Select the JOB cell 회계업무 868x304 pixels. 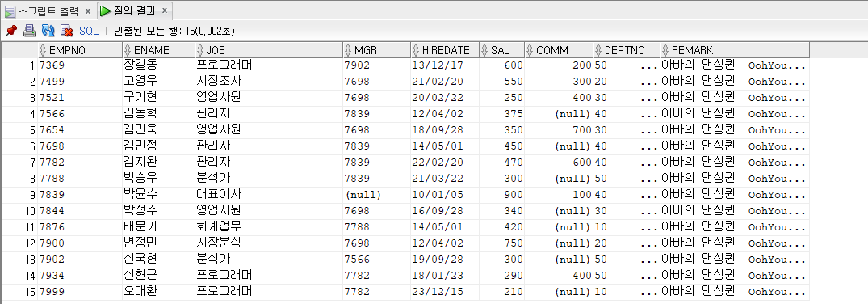pos(269,227)
